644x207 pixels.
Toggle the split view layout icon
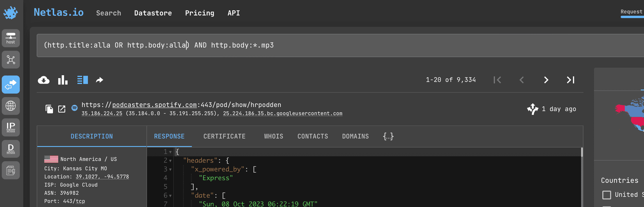point(82,80)
